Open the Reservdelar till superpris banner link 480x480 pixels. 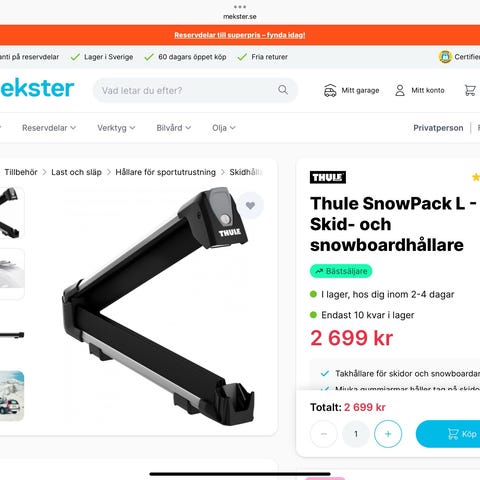[240, 35]
